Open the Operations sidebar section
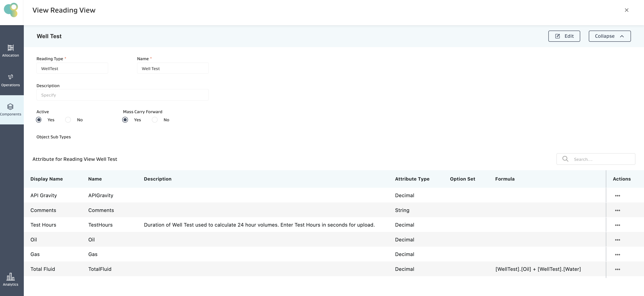The image size is (644, 296). 11,80
